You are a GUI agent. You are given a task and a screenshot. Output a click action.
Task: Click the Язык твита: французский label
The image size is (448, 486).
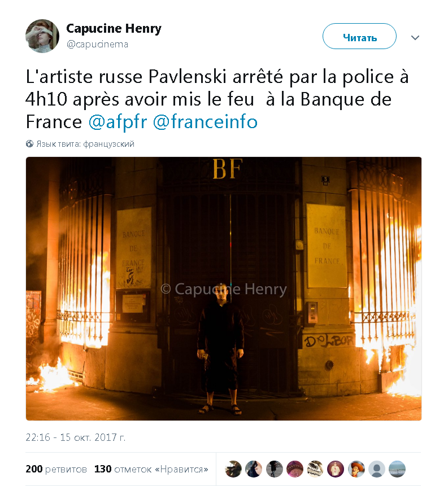click(85, 144)
